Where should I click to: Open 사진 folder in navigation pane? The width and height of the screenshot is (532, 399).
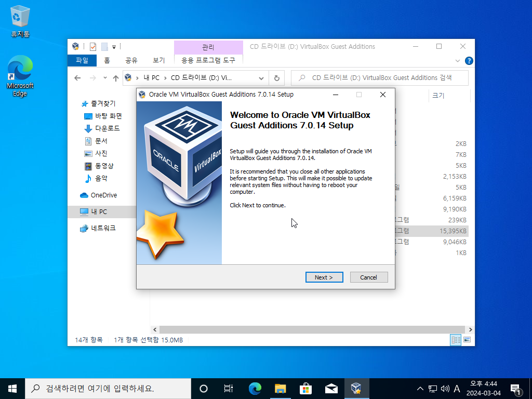coord(96,153)
